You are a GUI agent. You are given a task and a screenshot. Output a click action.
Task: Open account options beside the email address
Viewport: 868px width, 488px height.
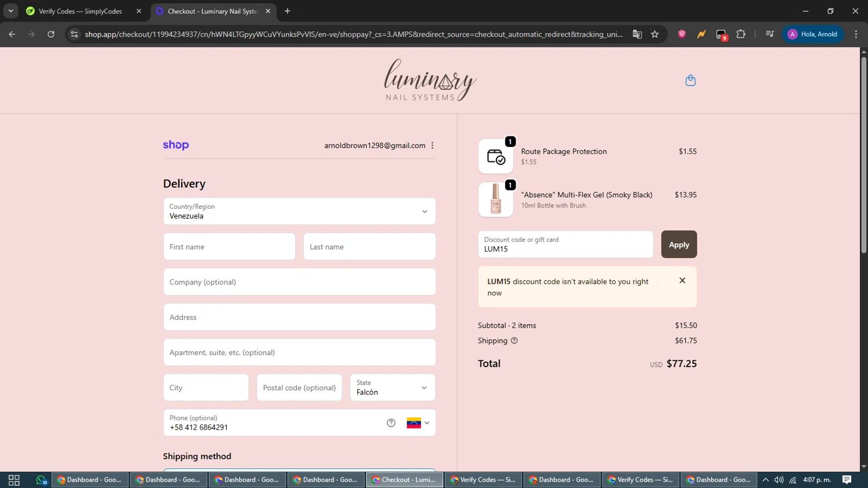432,146
